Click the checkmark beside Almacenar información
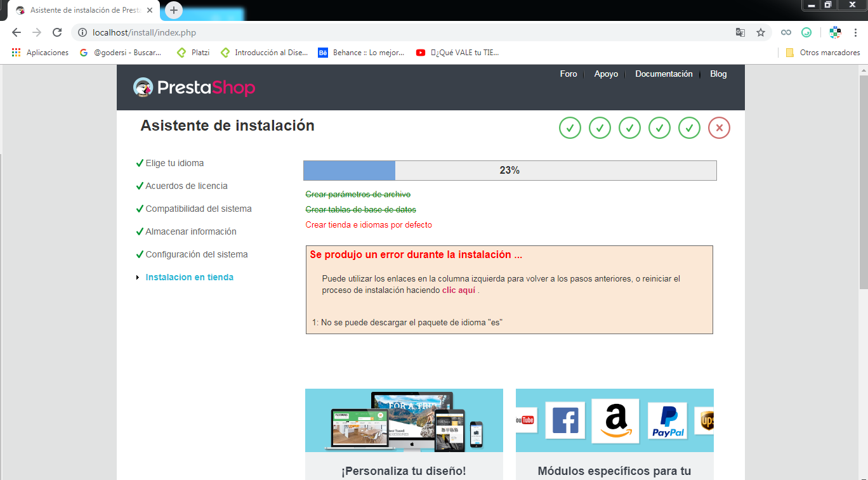The image size is (868, 480). coord(140,231)
